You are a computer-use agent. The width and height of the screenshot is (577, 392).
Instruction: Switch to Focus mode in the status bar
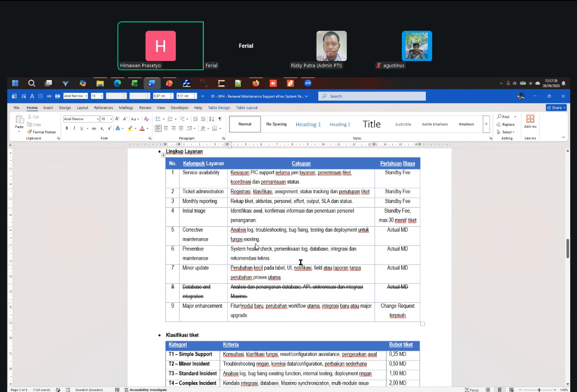(472, 390)
